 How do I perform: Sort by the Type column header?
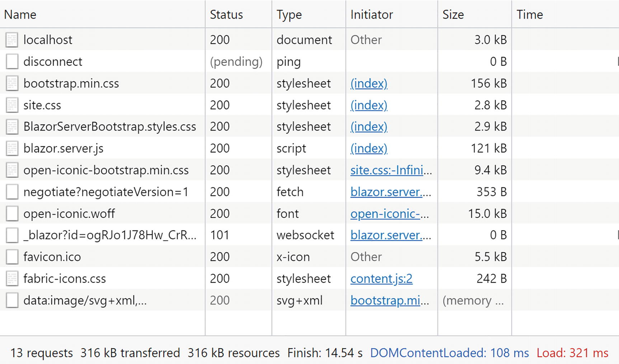tap(289, 15)
